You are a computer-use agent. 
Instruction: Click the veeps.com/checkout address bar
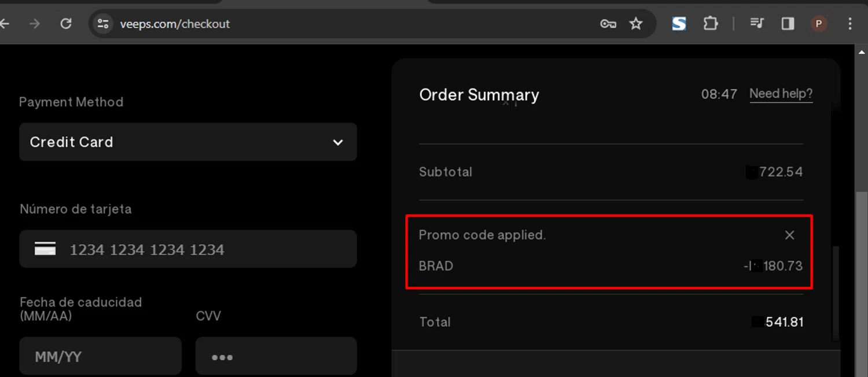click(x=347, y=24)
